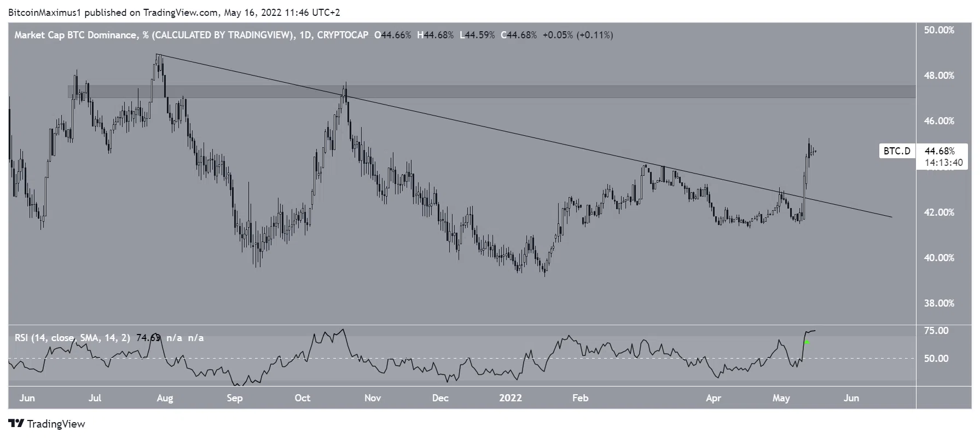Click the 48.00% price axis label
This screenshot has width=980, height=438.
point(939,76)
